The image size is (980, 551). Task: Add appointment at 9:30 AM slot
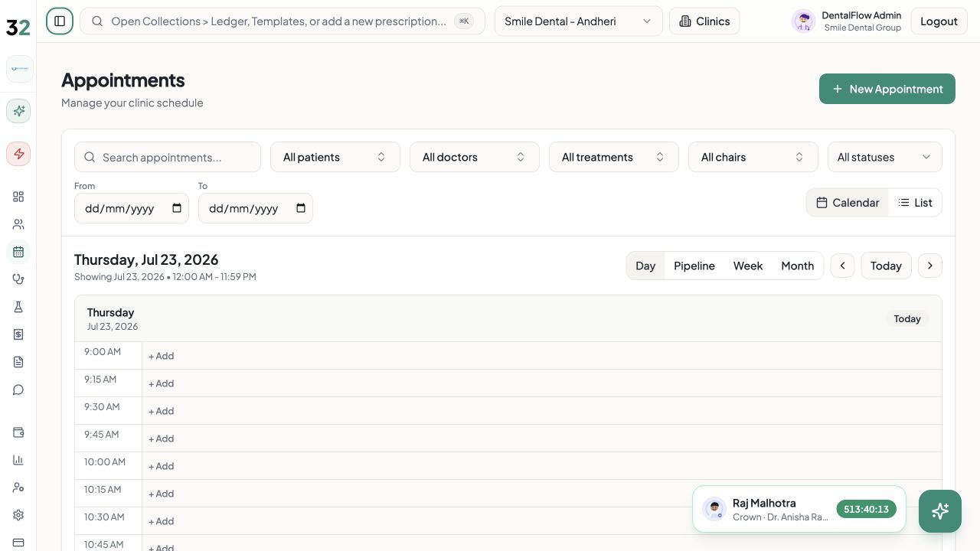[x=161, y=411]
